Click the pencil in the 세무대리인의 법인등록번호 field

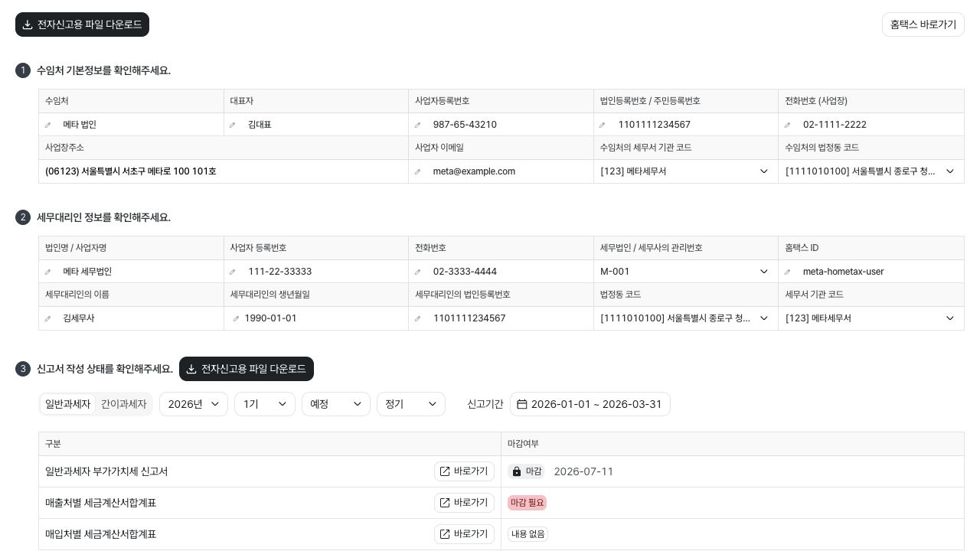[418, 318]
